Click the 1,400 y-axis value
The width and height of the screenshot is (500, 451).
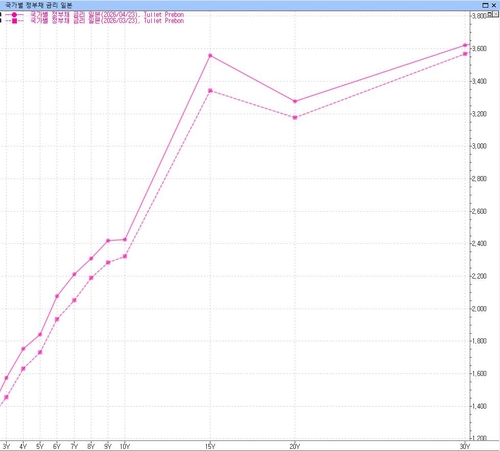click(479, 406)
